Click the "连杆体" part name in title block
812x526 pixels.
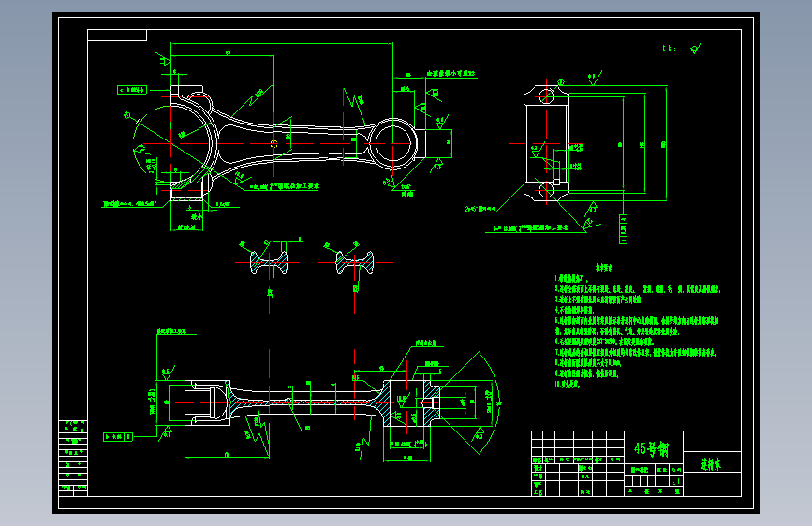pyautogui.click(x=711, y=464)
